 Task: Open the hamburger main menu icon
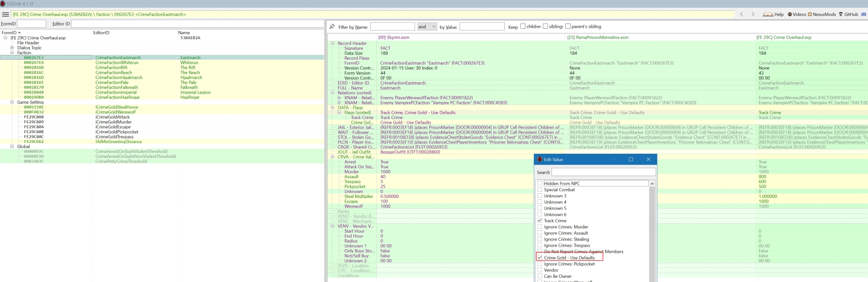(5, 15)
